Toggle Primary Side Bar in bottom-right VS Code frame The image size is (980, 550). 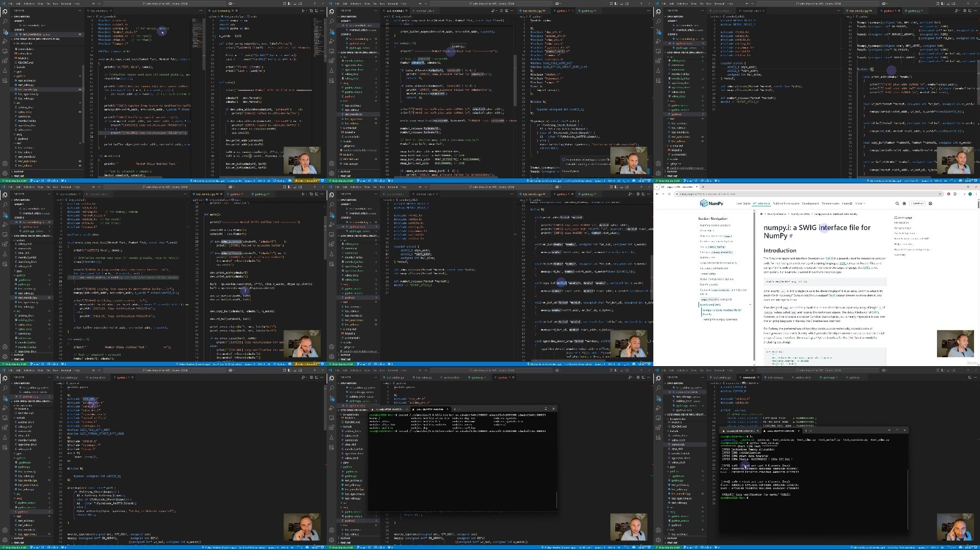(942, 370)
